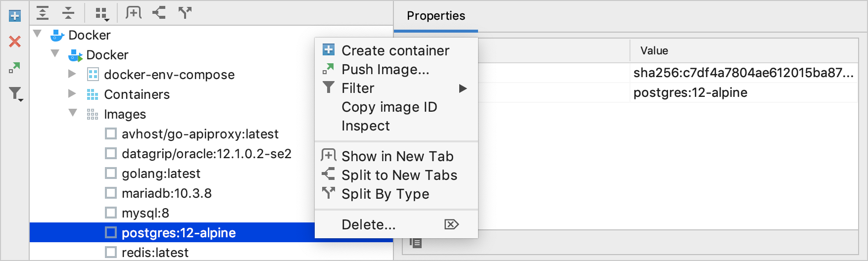
Task: Click the Open in New Tab toolbar icon
Action: pos(134,13)
